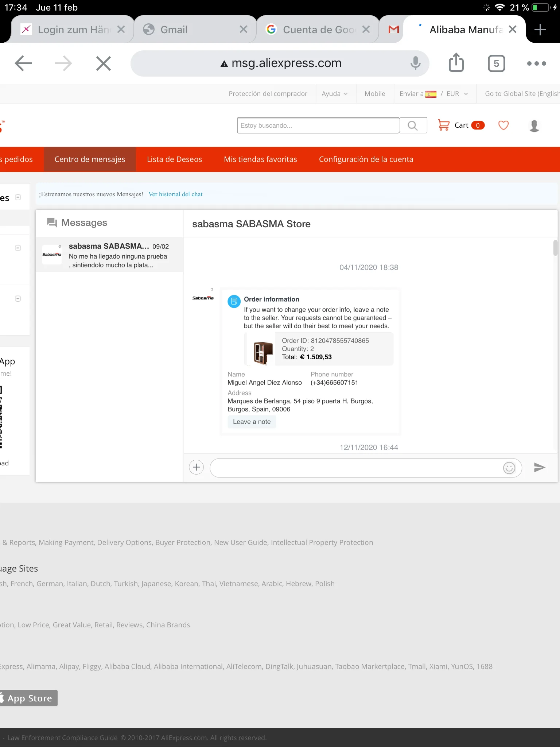Switch to the Cuenta de Google tab
Screen dimensions: 560x747
click(318, 30)
